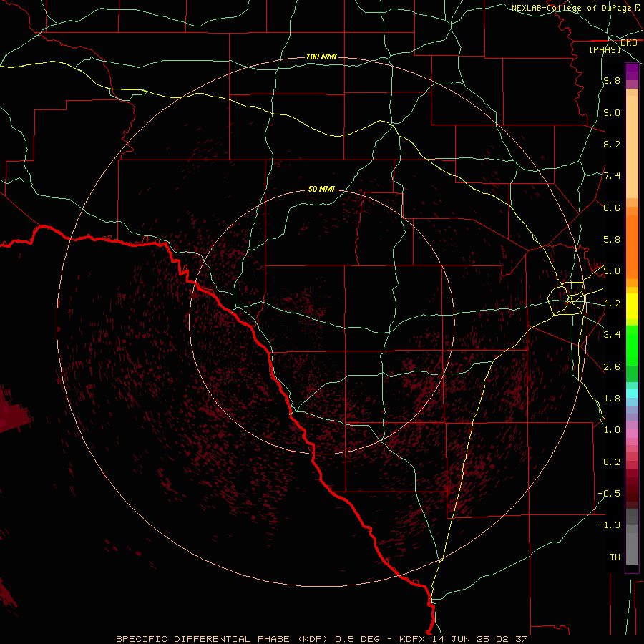Click the 5.8 value on color scale
644x644 pixels.
click(612, 240)
